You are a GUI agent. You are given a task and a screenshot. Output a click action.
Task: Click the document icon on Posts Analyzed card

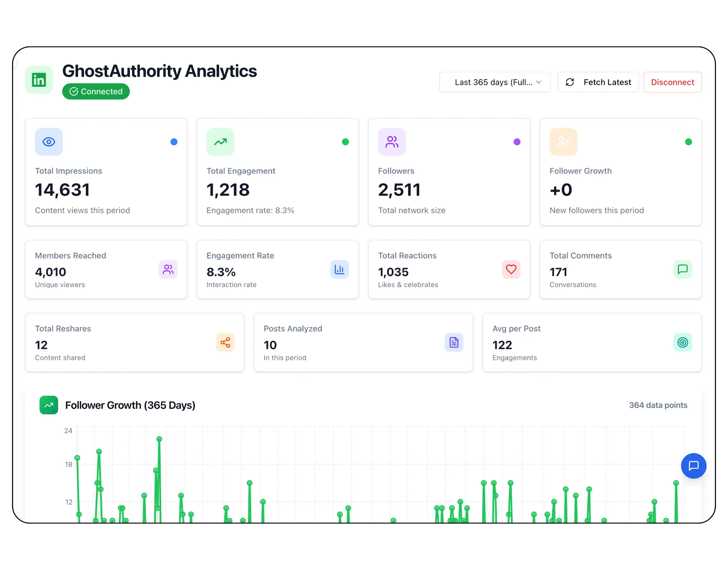pyautogui.click(x=454, y=342)
